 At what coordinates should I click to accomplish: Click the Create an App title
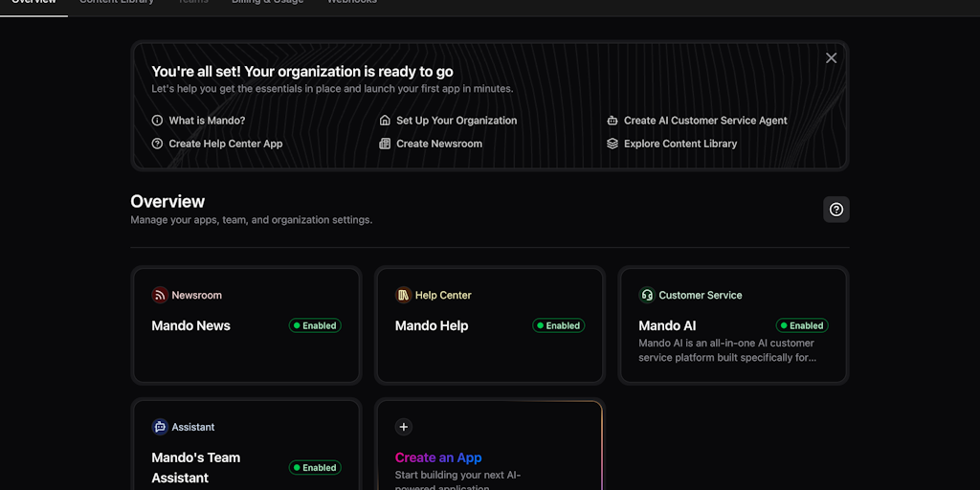(438, 457)
